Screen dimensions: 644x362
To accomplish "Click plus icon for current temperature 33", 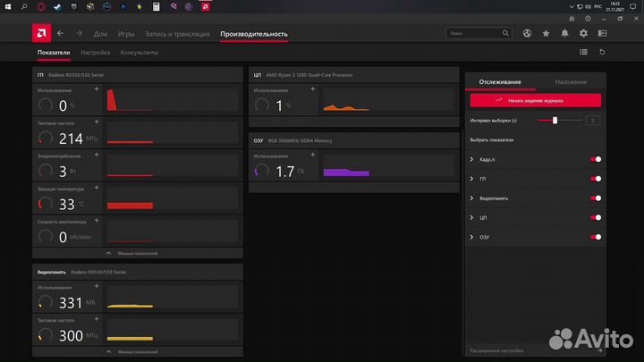I will (x=97, y=188).
